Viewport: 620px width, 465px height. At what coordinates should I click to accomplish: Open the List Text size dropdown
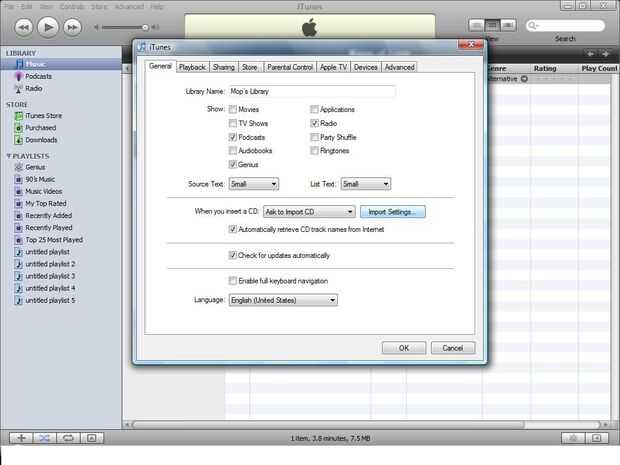click(x=366, y=184)
